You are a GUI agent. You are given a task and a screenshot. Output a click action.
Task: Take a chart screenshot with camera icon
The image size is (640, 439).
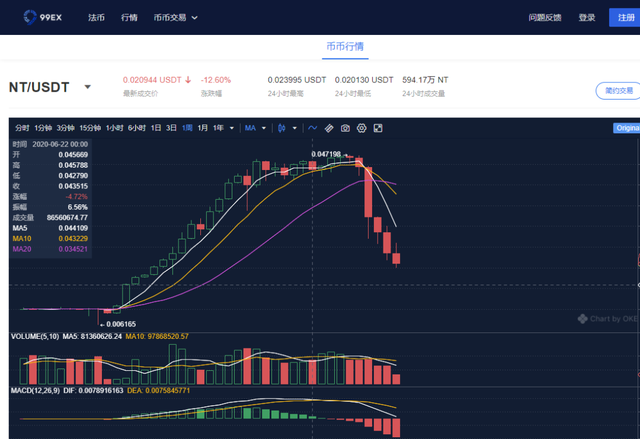[345, 128]
